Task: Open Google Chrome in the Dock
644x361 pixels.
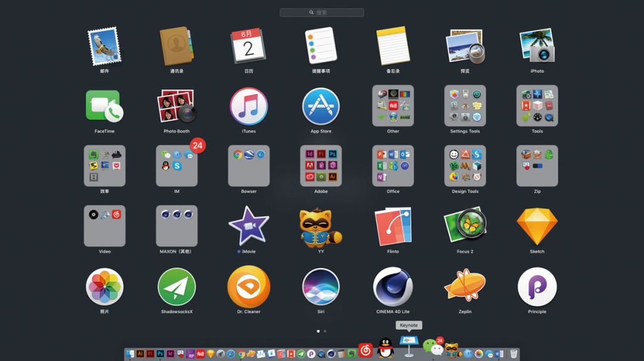Action: (x=241, y=354)
